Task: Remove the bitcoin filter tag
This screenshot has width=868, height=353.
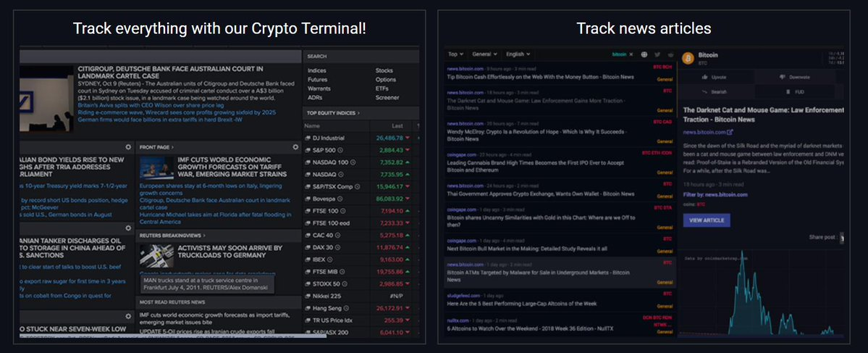Action: point(632,54)
